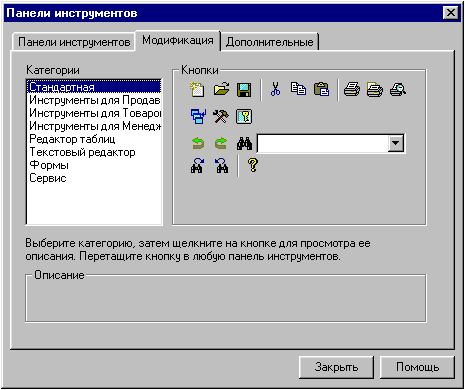Click the Find binoculars icon beside the combo box
The image size is (465, 390).
click(244, 144)
